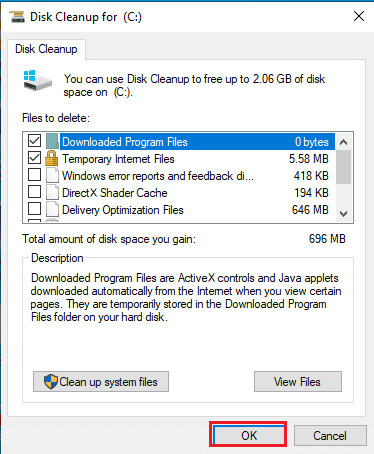Click the scrollbar thumb in files list
This screenshot has width=374, height=454.
tap(343, 167)
